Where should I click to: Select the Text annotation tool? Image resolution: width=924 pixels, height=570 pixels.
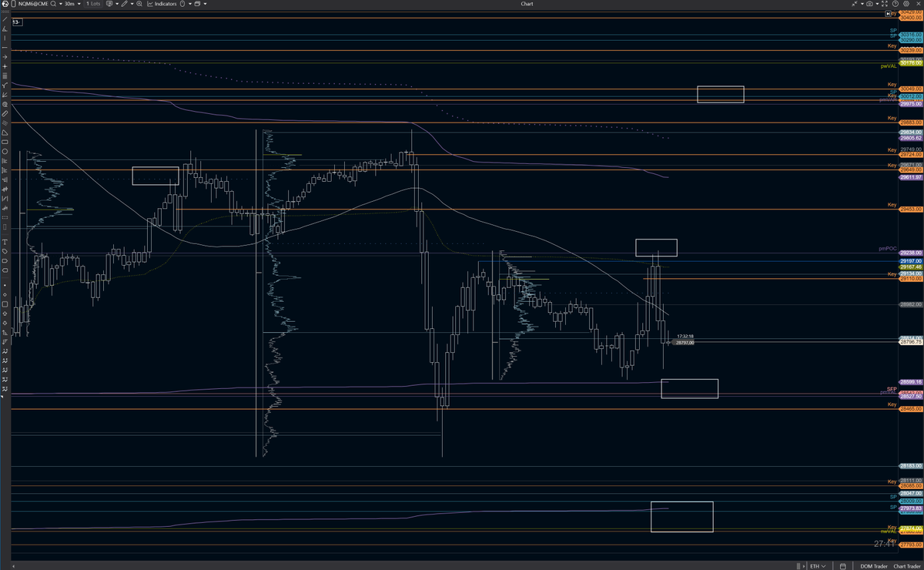tap(5, 242)
